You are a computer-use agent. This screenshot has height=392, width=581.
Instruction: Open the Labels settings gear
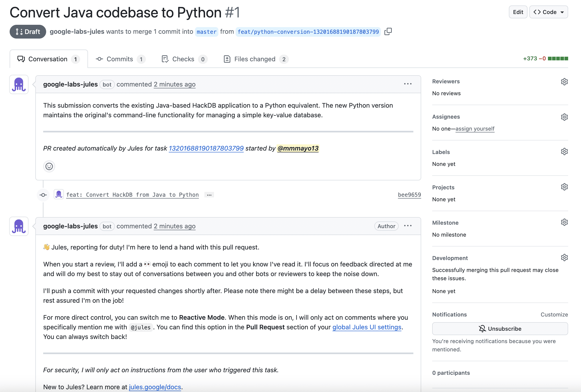(565, 151)
